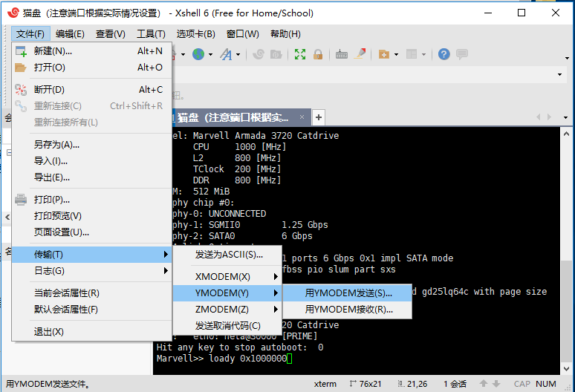Viewport: 575px width, 392px height.
Task: Open the virtual keyboard icon
Action: (342, 54)
